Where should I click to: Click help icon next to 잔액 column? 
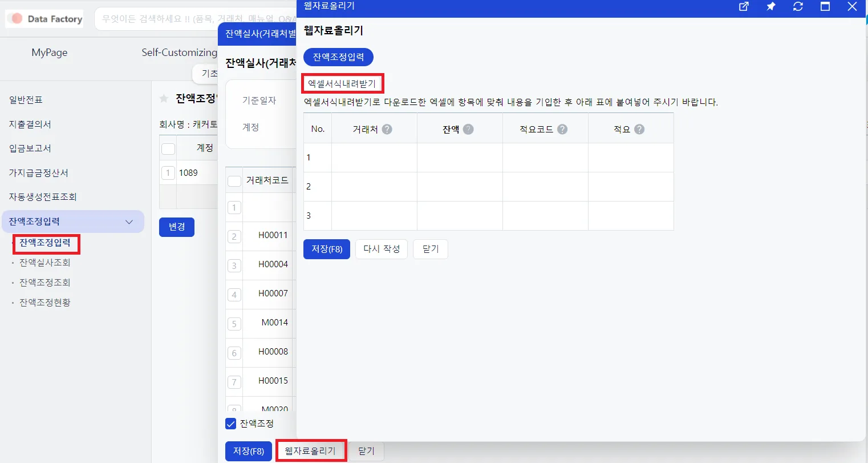click(468, 129)
